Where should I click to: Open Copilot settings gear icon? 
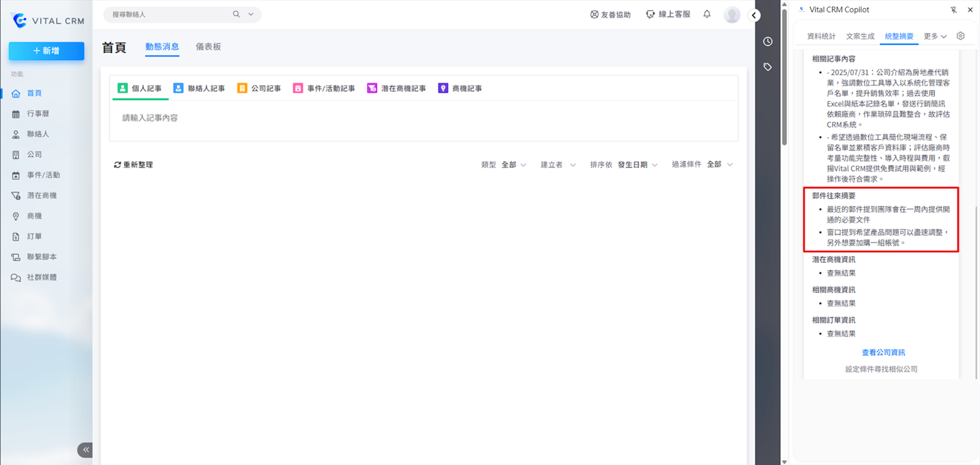point(960,36)
